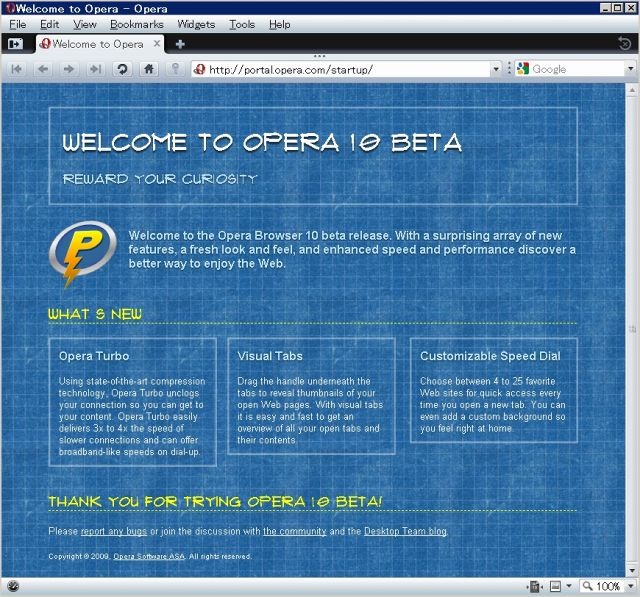Close the Welcome to Opera tab

157,43
